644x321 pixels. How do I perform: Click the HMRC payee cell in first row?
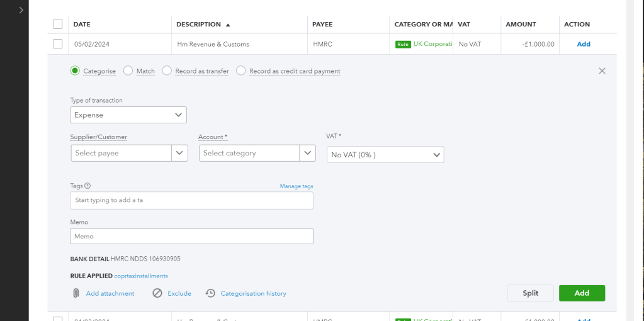click(x=322, y=44)
